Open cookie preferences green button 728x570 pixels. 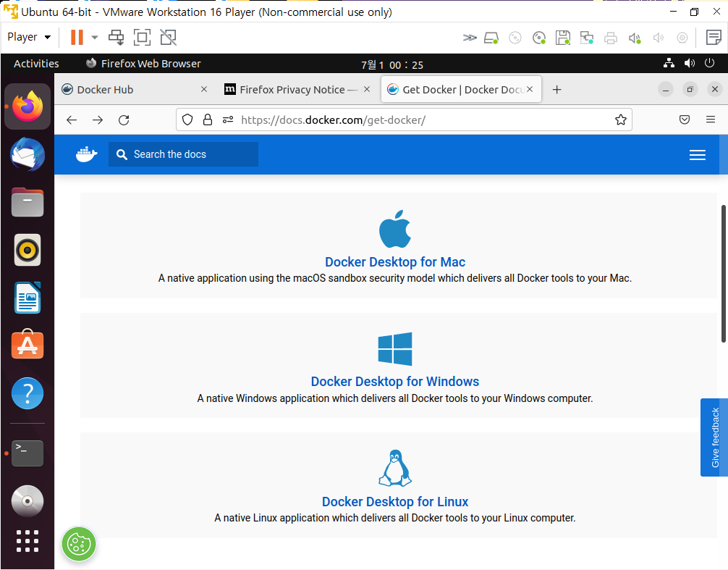[x=79, y=544]
